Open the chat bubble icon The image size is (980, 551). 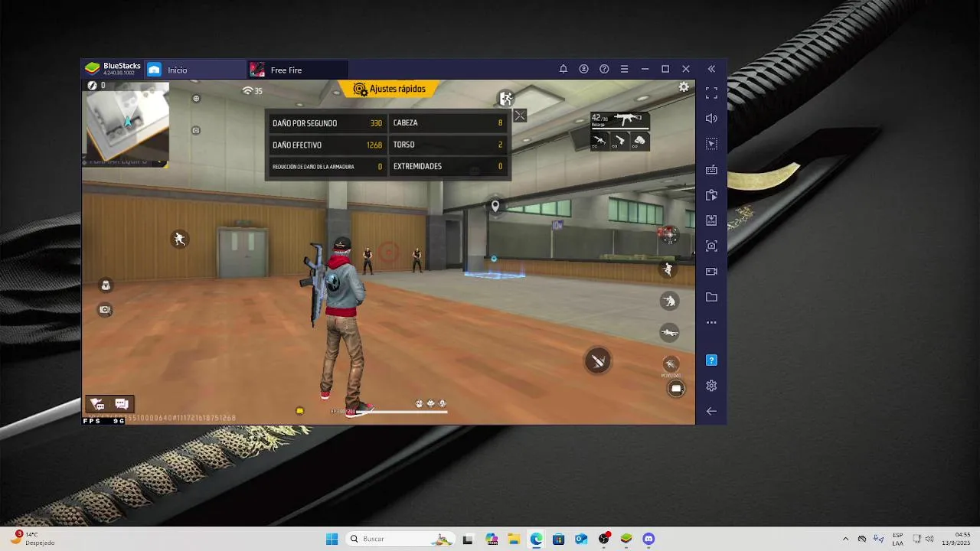(x=122, y=404)
